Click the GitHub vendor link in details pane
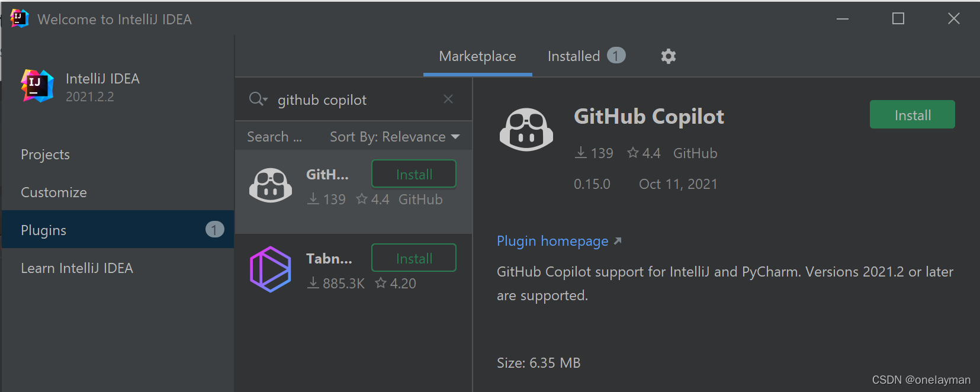The height and width of the screenshot is (392, 980). [695, 153]
